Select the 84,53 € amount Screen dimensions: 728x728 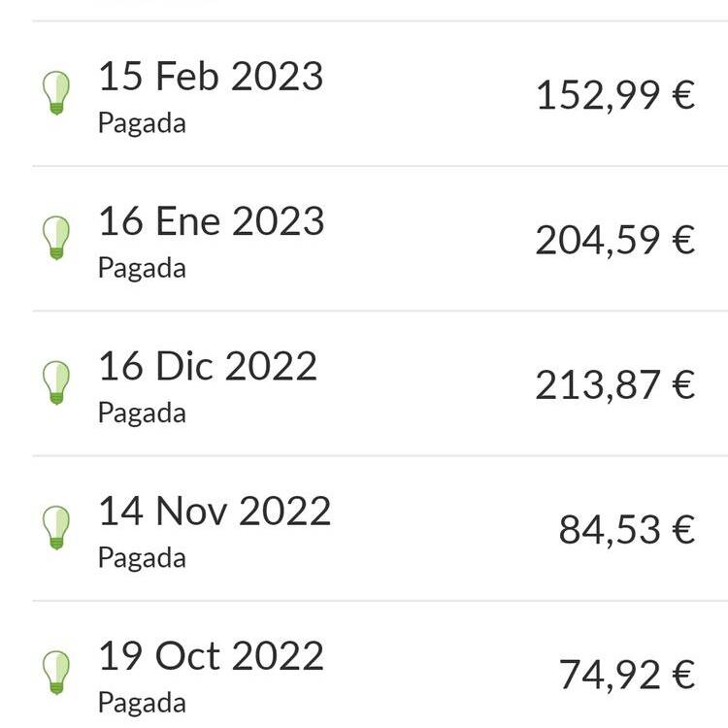627,530
